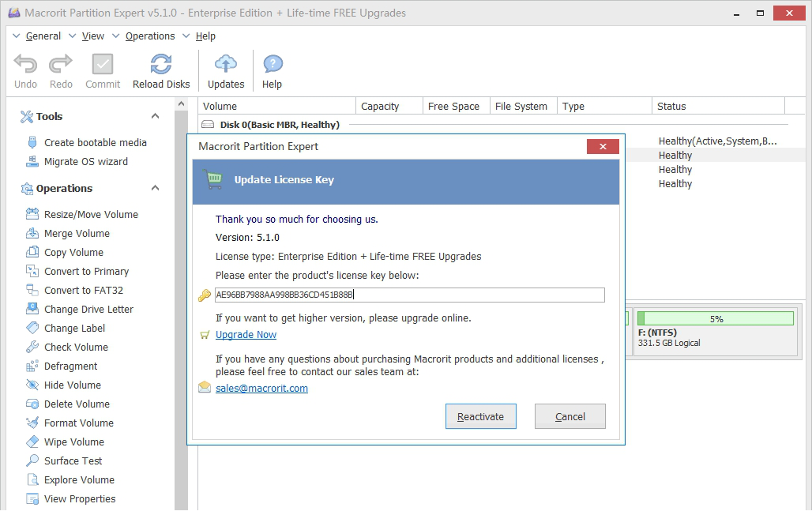Click the Defragment icon

(x=32, y=366)
